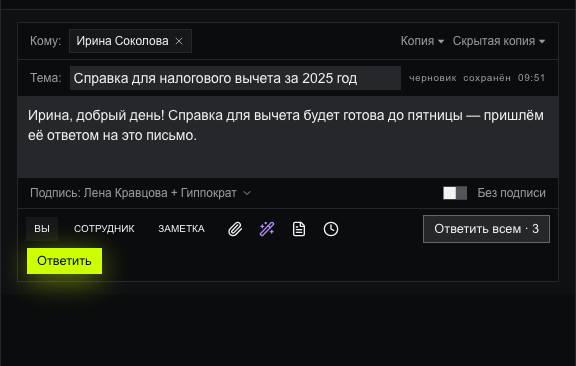
Task: Click the Без подписи label
Action: point(511,193)
